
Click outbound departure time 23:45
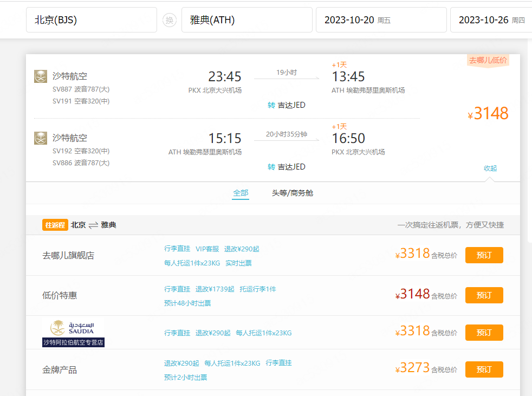coord(225,77)
